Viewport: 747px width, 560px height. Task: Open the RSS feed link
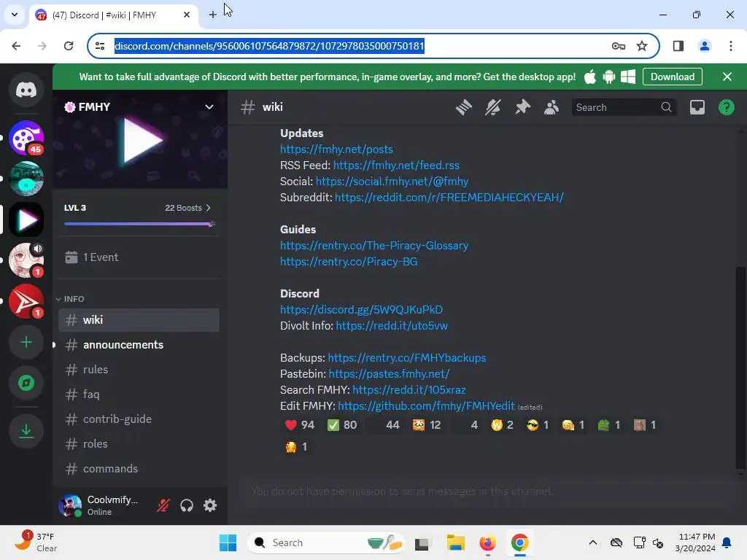[396, 166]
